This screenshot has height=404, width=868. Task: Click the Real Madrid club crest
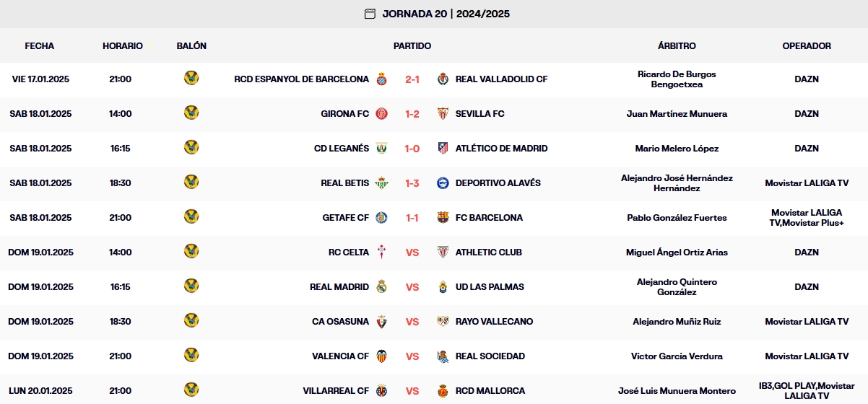[x=381, y=287]
